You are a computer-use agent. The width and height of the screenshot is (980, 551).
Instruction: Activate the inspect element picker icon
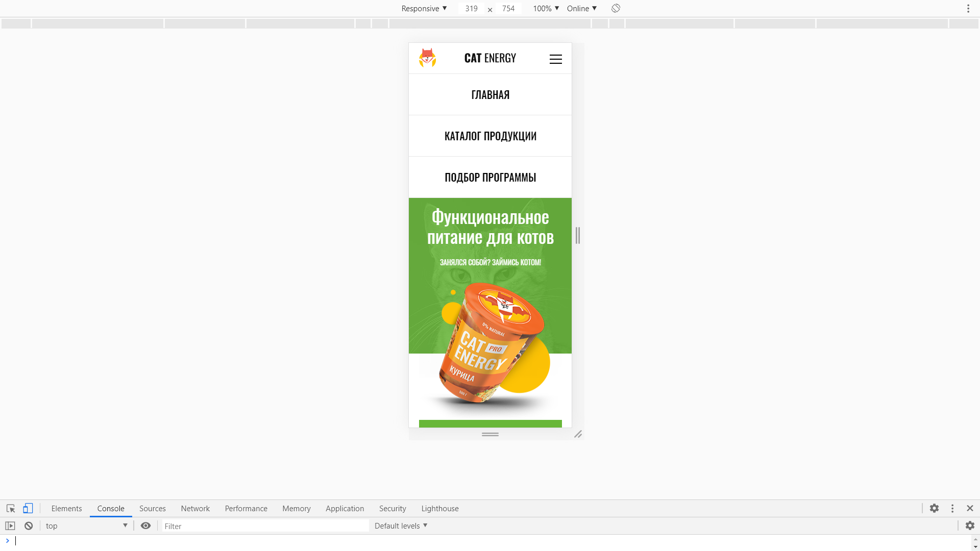[11, 509]
